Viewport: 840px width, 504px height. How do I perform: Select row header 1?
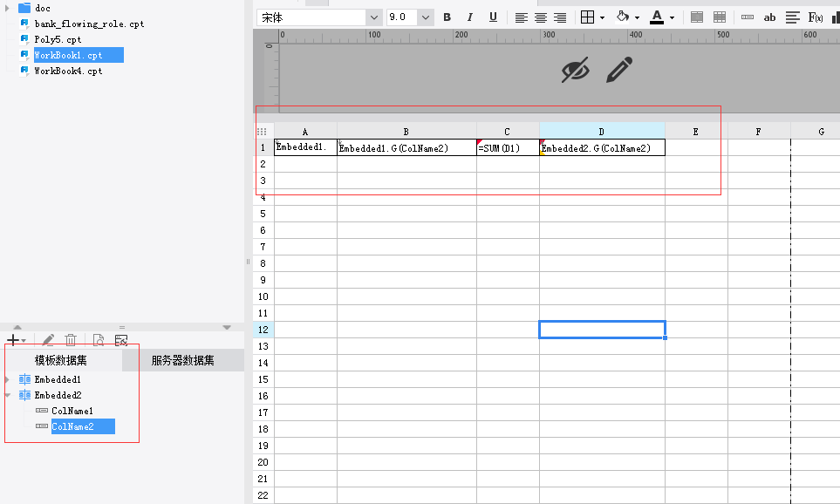pyautogui.click(x=263, y=148)
